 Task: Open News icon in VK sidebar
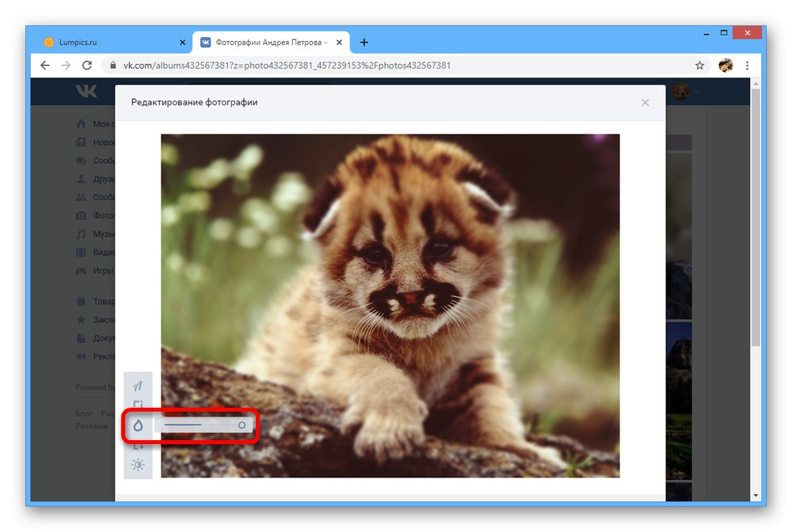coord(81,142)
